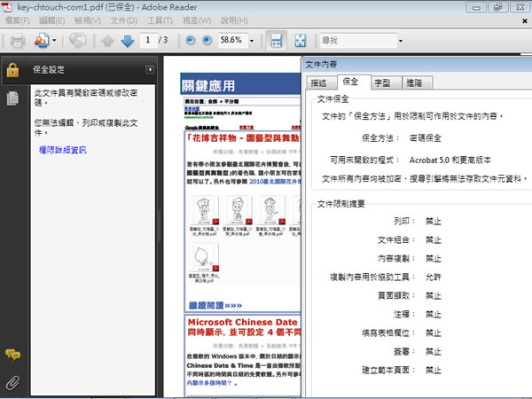Open the zoom percentage dropdown arrow
The image size is (532, 399).
[252, 41]
